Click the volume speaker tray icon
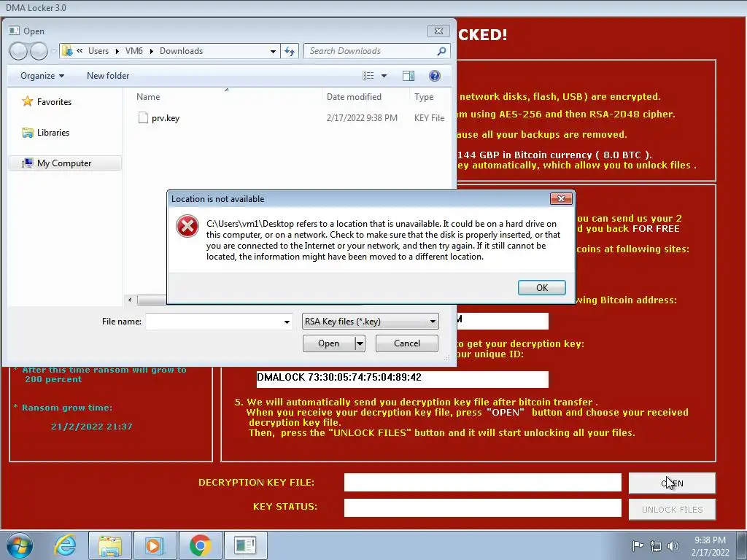Viewport: 747px width, 560px height. tap(673, 545)
